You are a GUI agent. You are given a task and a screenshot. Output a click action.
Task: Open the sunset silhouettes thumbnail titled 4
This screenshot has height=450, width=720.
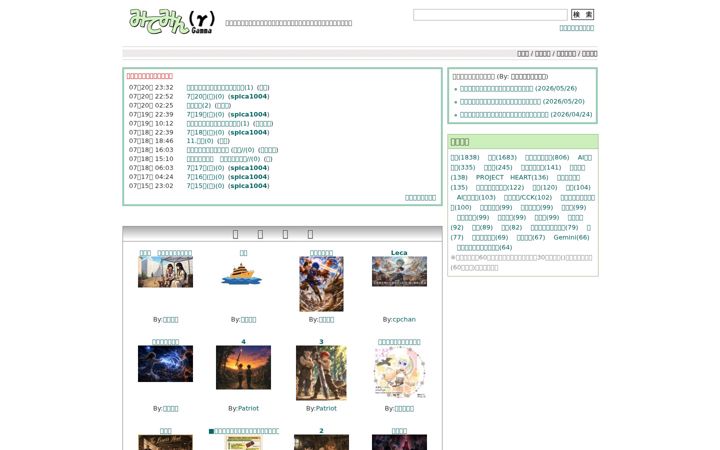click(243, 367)
